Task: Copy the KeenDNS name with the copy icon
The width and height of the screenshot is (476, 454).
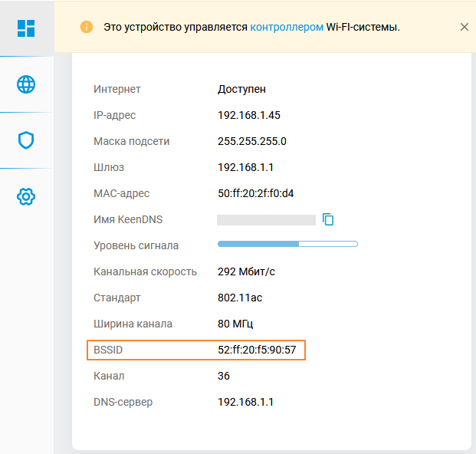Action: (328, 220)
